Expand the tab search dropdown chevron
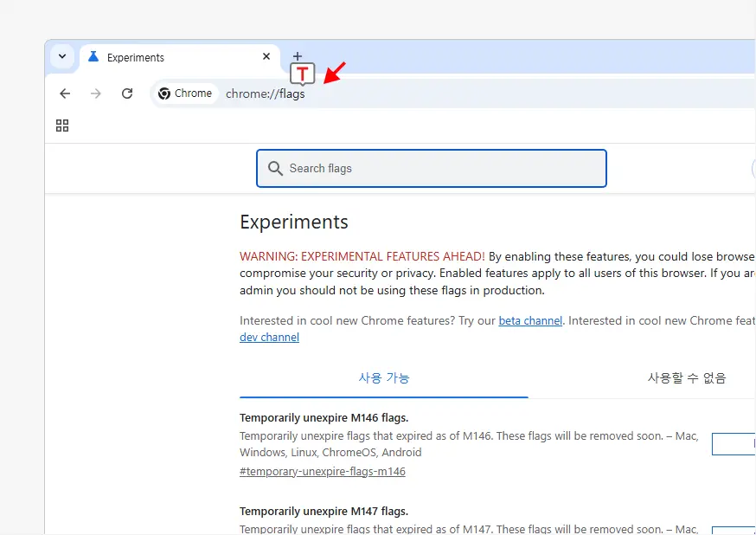The width and height of the screenshot is (756, 535). pyautogui.click(x=62, y=56)
